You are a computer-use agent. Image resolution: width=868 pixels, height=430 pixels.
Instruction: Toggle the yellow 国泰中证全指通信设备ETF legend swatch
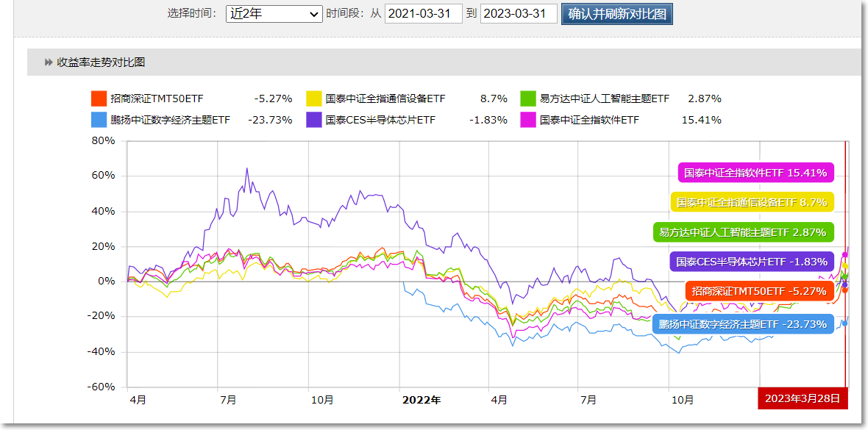314,98
